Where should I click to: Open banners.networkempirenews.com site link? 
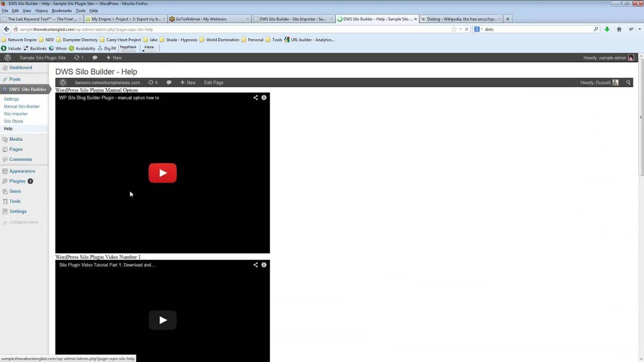(108, 82)
